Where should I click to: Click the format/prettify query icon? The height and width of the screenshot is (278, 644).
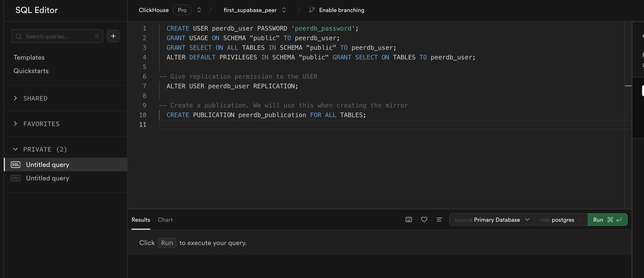point(439,219)
